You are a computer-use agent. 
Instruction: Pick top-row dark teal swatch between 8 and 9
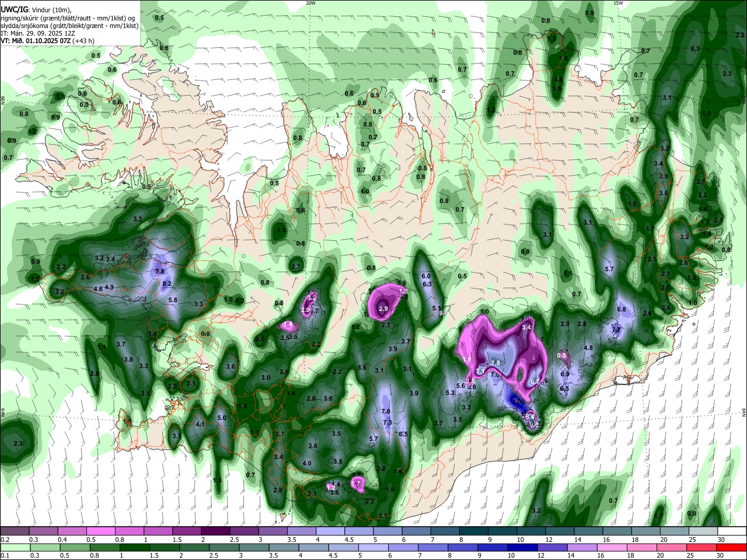click(x=474, y=531)
